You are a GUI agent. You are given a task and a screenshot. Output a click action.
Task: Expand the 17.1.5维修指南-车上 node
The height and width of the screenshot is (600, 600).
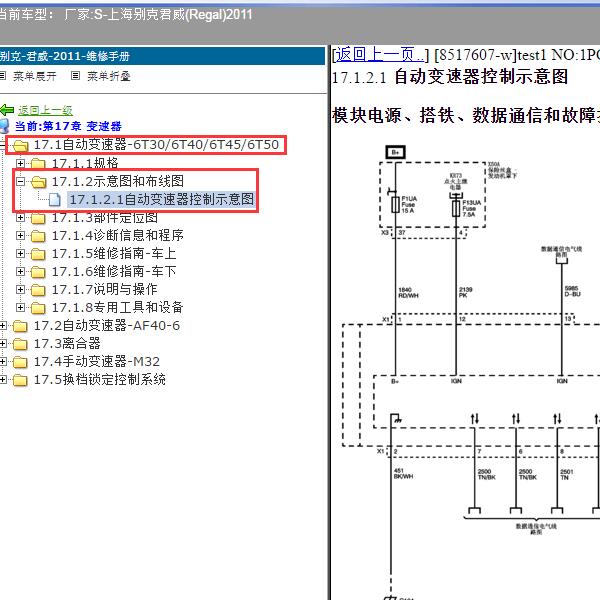click(20, 253)
